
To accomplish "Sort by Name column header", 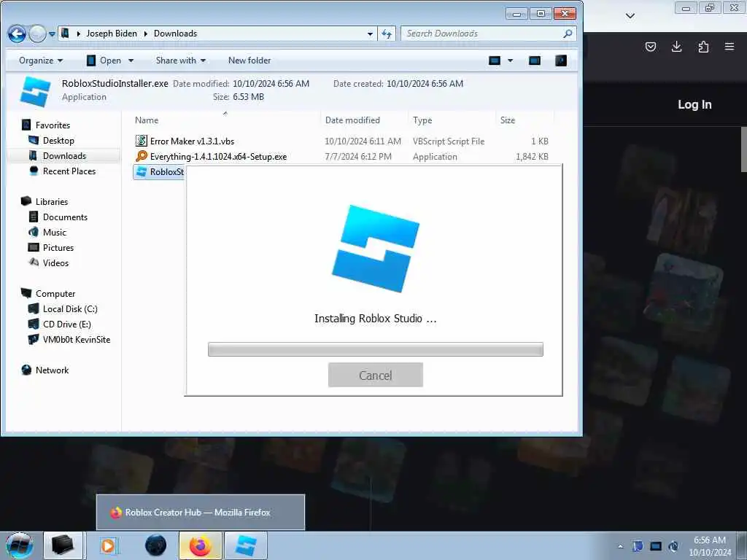I will tap(146, 120).
